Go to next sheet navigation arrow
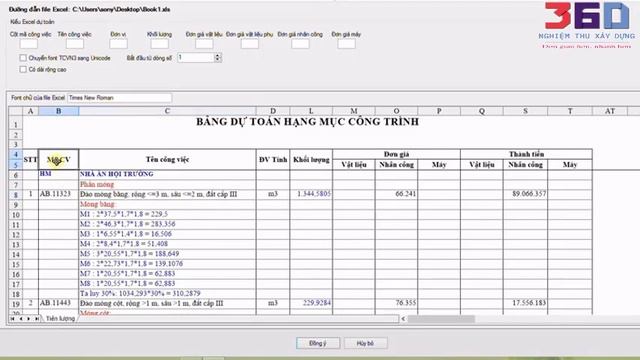The width and height of the screenshot is (640, 360). pyautogui.click(x=28, y=318)
